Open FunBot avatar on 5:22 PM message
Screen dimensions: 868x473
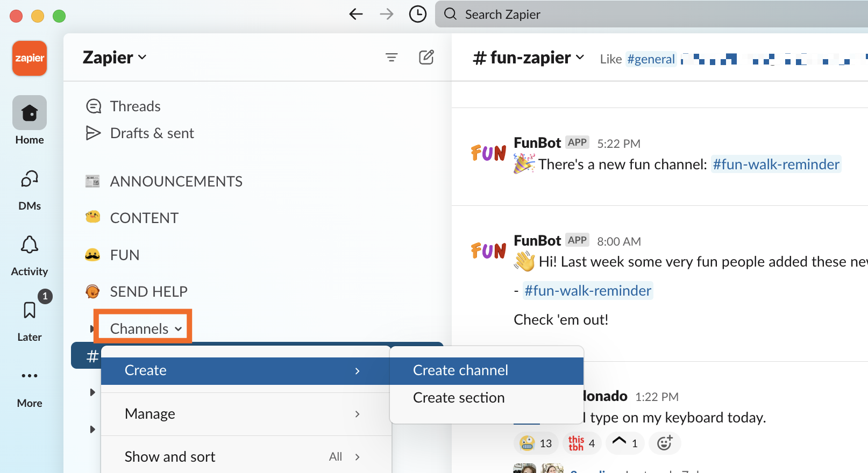(488, 153)
